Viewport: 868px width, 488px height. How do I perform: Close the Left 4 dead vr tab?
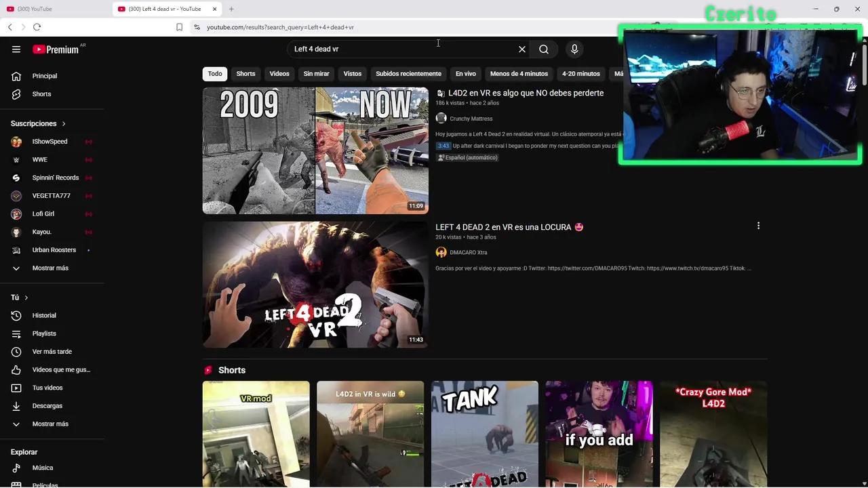click(x=215, y=9)
